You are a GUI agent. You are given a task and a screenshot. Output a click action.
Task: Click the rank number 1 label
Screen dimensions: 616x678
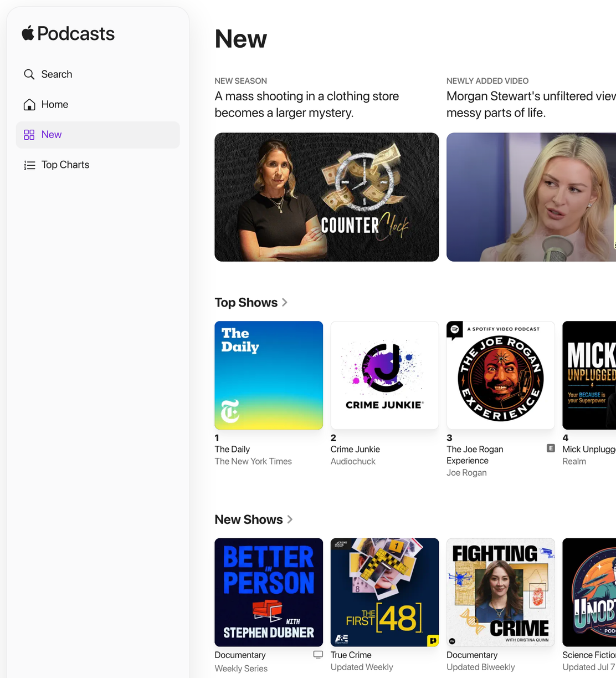pos(217,437)
